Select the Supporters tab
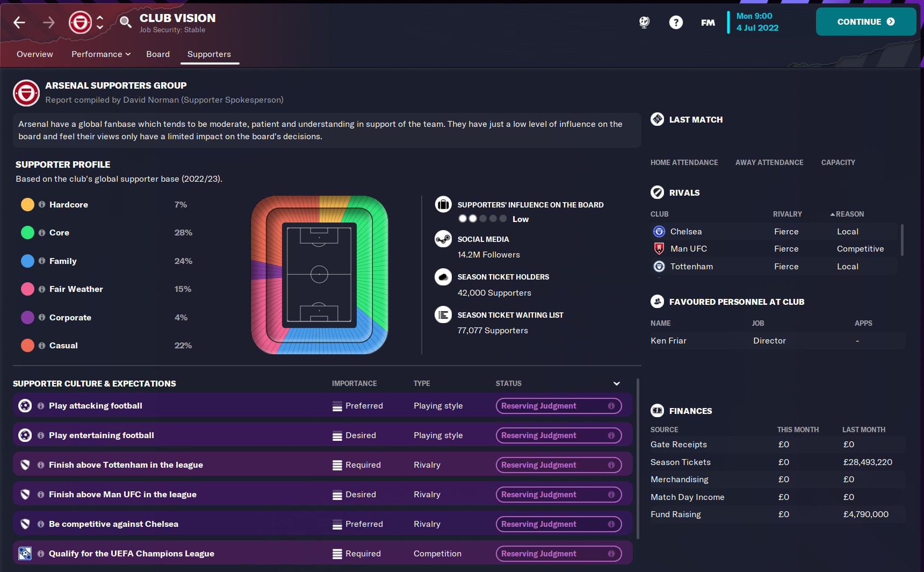 pyautogui.click(x=209, y=54)
